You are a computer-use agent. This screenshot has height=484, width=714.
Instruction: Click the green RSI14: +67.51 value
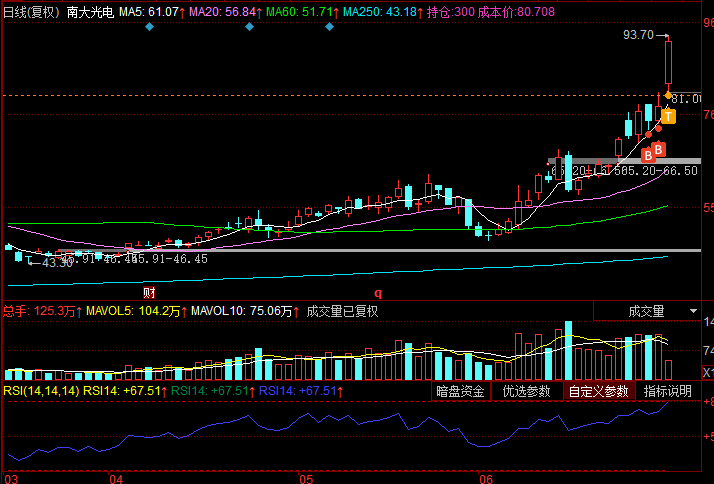click(212, 391)
